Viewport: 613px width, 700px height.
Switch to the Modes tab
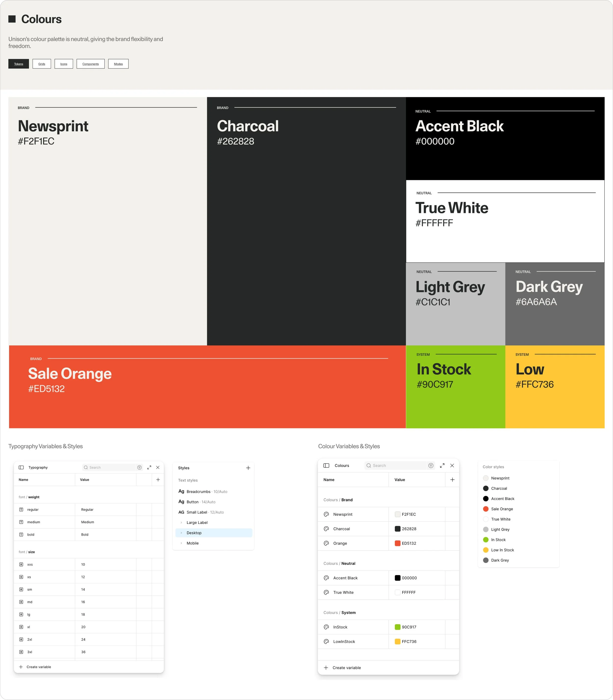[x=118, y=64]
